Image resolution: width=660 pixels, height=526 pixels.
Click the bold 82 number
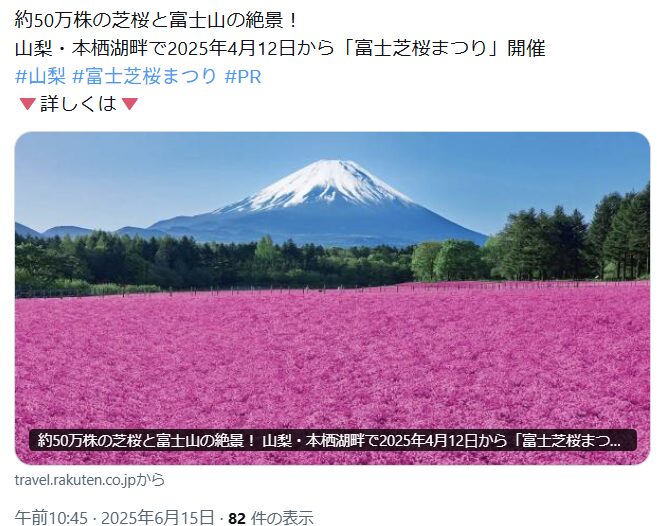237,518
